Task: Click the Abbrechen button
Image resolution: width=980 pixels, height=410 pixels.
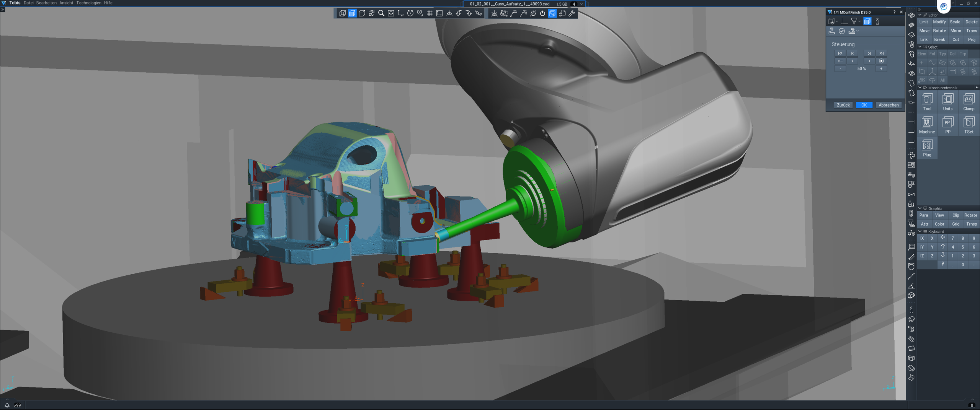Action: (889, 105)
